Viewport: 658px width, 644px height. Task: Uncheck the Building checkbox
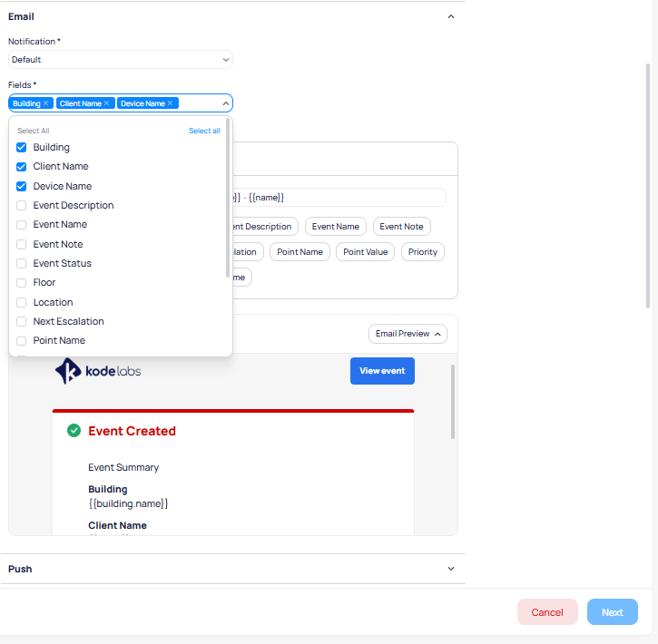tap(22, 147)
